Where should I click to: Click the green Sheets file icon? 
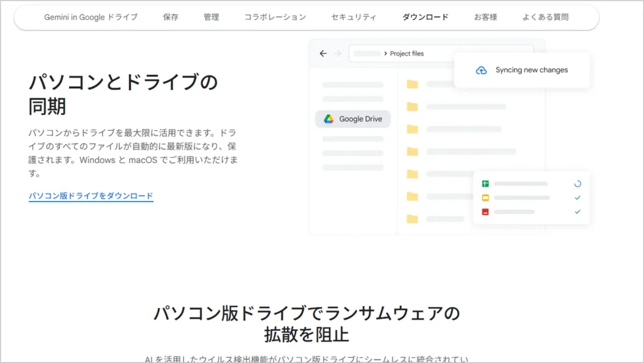pos(486,184)
